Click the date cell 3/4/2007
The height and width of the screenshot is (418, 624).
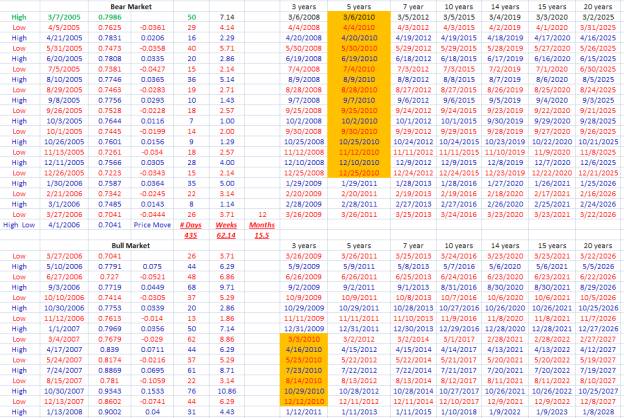tap(64, 339)
